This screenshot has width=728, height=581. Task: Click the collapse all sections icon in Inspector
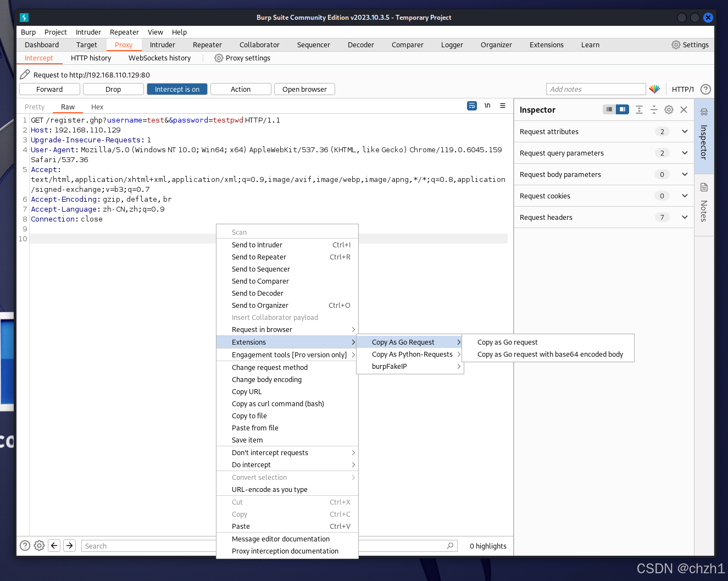[x=654, y=109]
